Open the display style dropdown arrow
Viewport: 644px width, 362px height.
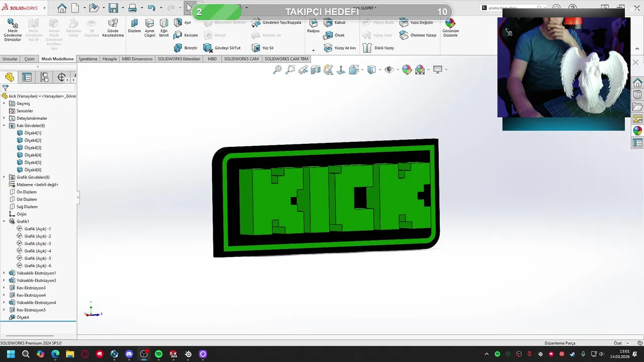(380, 70)
